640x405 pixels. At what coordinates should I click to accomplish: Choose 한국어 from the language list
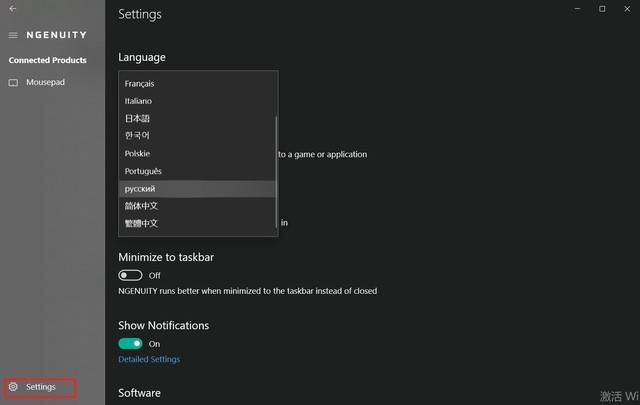click(x=198, y=136)
